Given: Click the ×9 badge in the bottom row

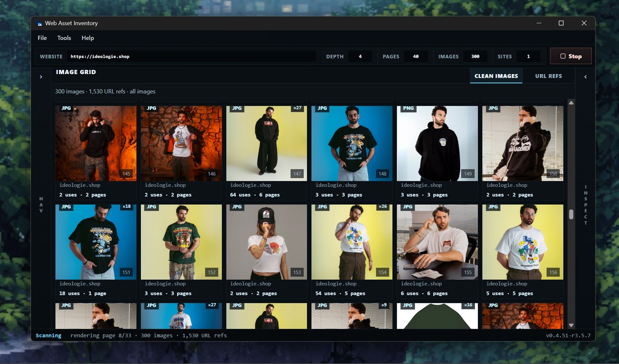Looking at the screenshot, I should click(x=384, y=305).
